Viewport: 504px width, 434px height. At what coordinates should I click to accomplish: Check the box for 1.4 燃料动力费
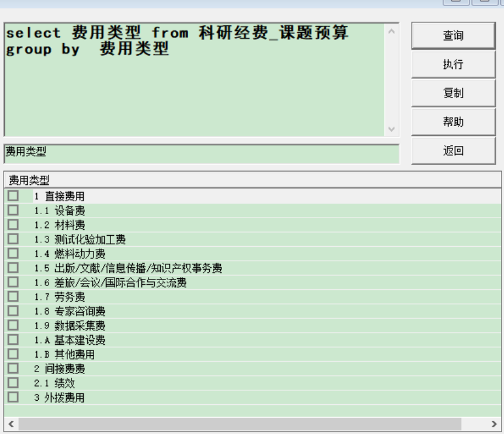pos(13,253)
